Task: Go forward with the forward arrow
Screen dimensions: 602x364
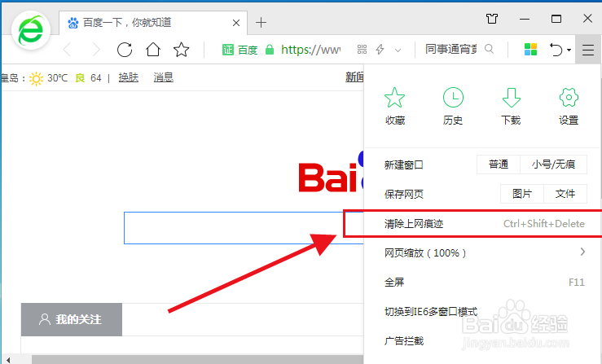Action: [x=96, y=50]
